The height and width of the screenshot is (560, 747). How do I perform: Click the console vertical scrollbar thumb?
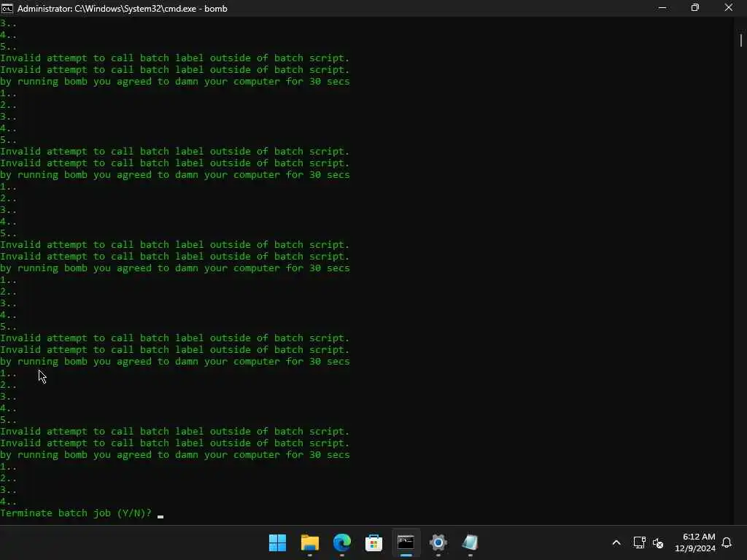[x=741, y=41]
